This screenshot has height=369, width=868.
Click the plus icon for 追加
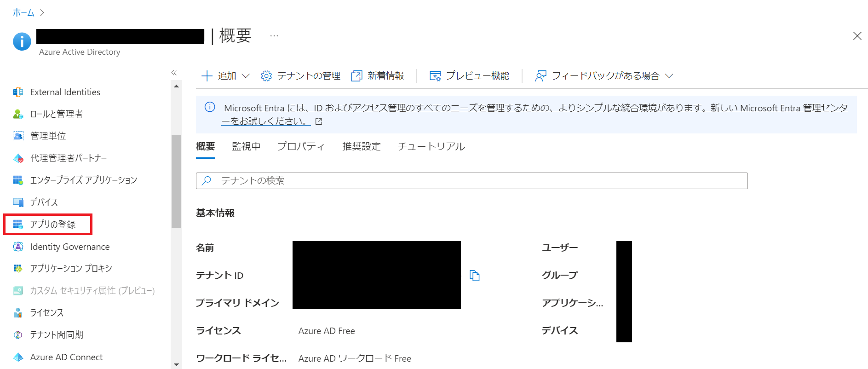(x=207, y=76)
